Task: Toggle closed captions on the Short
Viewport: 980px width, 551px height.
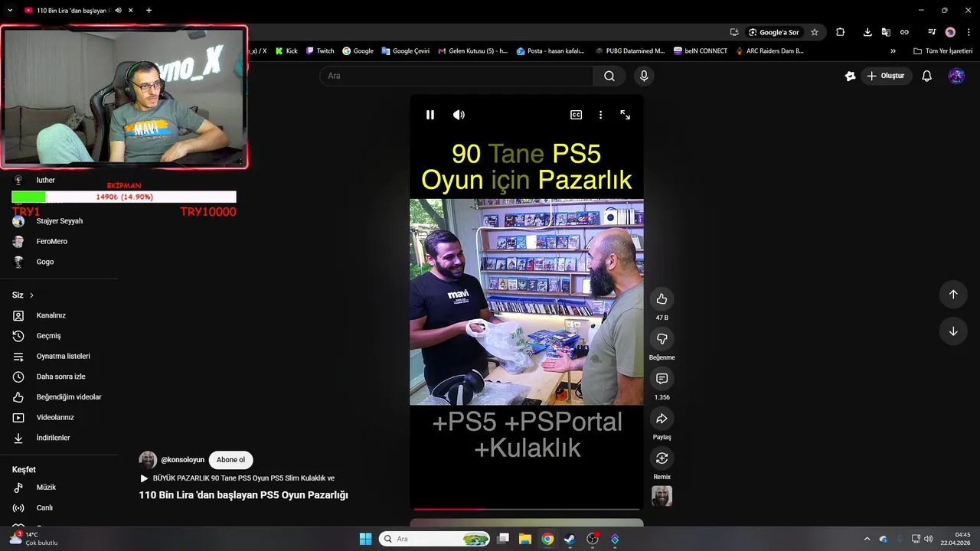Action: pyautogui.click(x=576, y=115)
